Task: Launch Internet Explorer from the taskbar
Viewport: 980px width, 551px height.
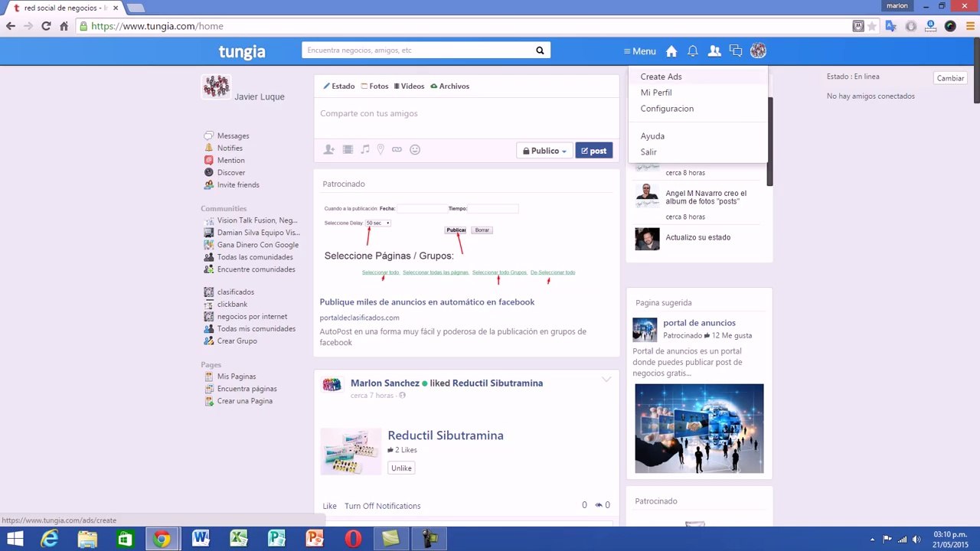Action: point(50,539)
